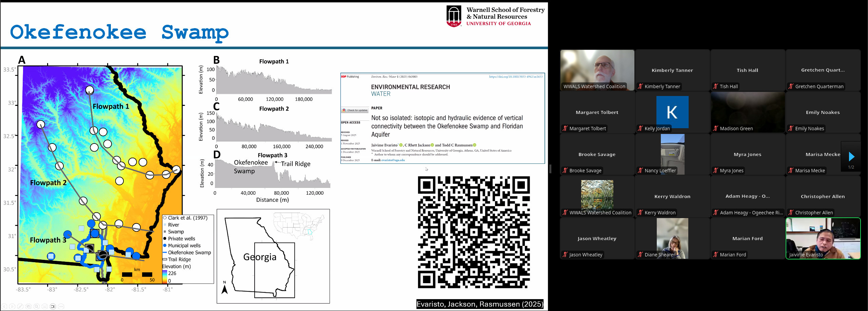This screenshot has height=311, width=868.
Task: Open the doi.org link on the paper
Action: pyautogui.click(x=515, y=77)
